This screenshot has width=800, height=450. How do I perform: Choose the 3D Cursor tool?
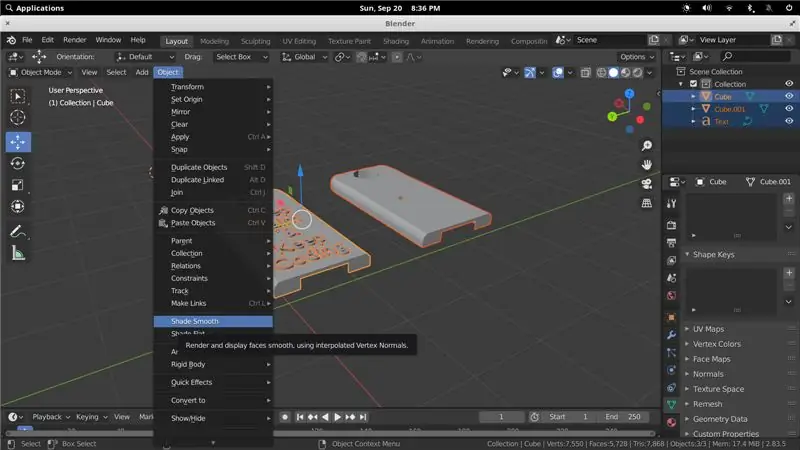tap(18, 117)
